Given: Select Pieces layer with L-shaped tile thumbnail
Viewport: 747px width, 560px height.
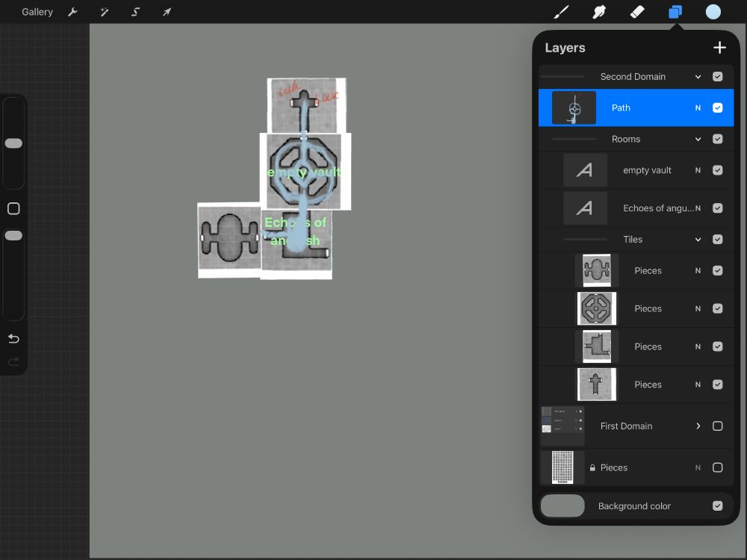Looking at the screenshot, I should [x=597, y=346].
